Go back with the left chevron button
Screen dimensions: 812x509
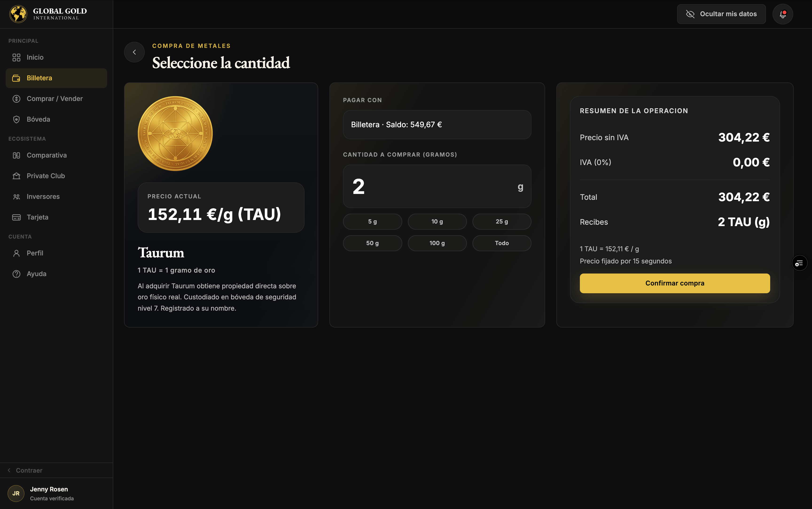[134, 52]
